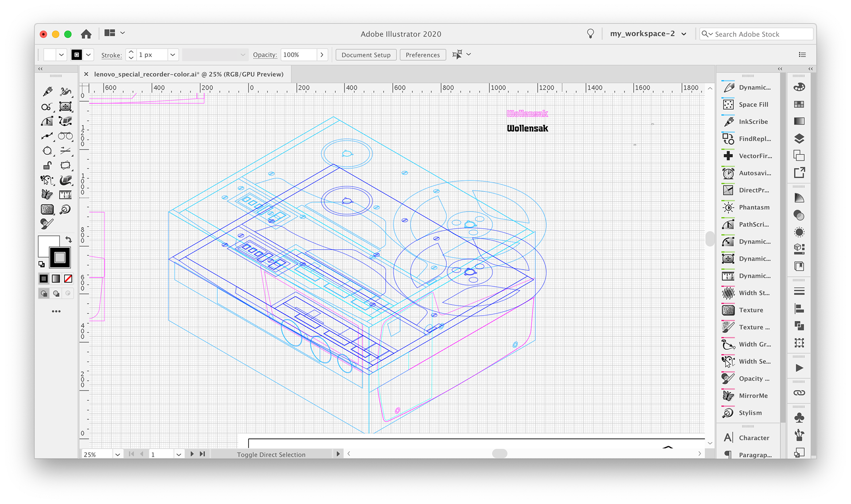The width and height of the screenshot is (851, 504).
Task: Open the my_workspace-2 workspace dropdown
Action: [x=648, y=34]
